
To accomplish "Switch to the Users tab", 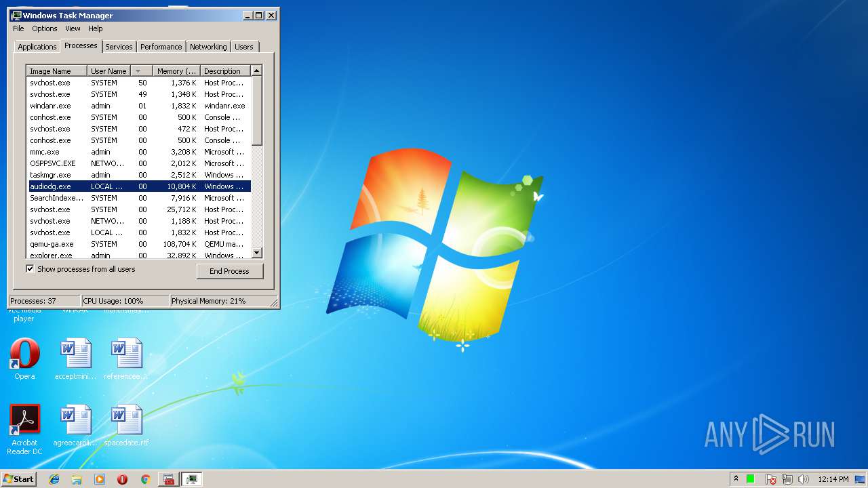I will click(244, 47).
